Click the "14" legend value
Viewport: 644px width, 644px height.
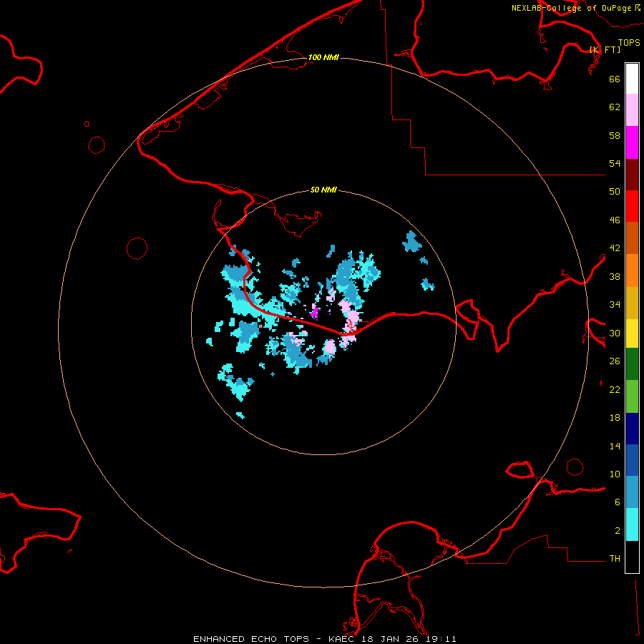point(615,446)
